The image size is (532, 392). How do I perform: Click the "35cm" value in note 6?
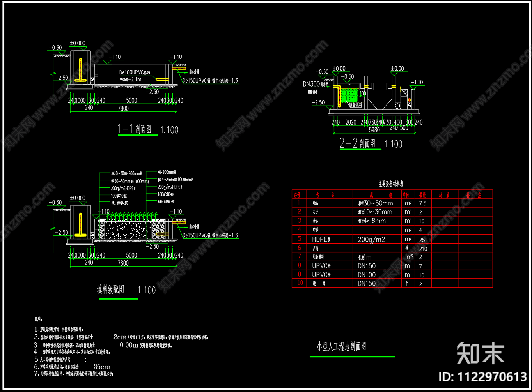[102, 367]
